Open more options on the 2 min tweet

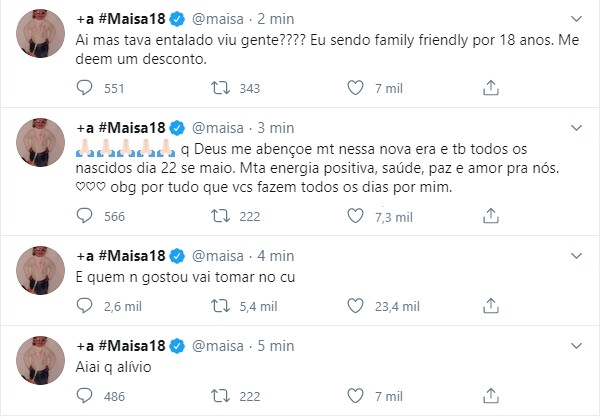pos(577,19)
